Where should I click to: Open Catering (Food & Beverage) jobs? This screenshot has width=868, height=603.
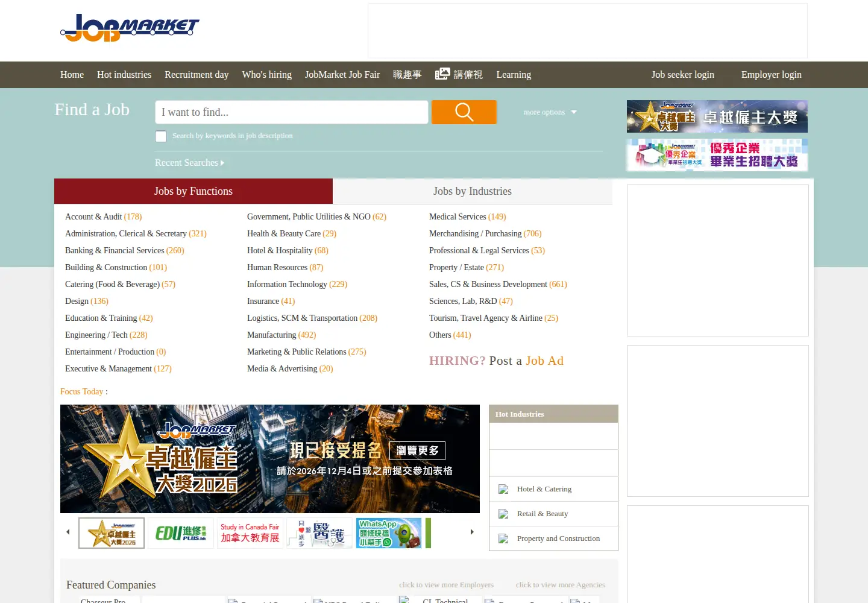pos(120,284)
